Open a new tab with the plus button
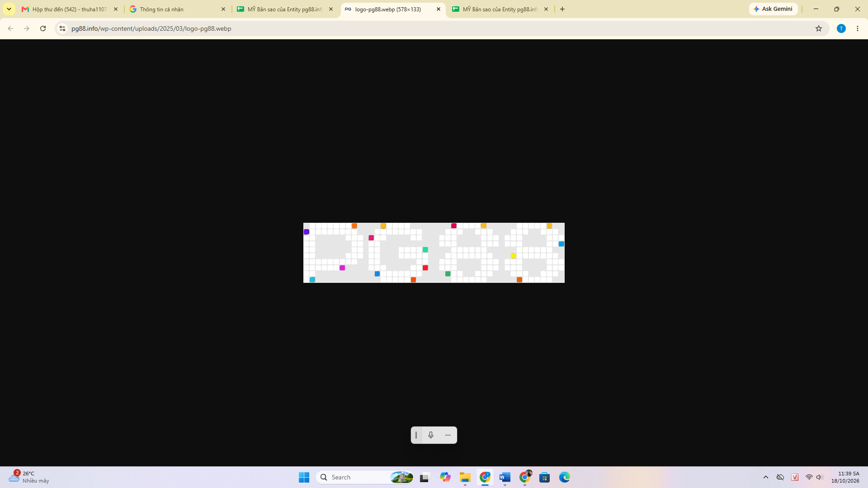868x488 pixels. 562,9
